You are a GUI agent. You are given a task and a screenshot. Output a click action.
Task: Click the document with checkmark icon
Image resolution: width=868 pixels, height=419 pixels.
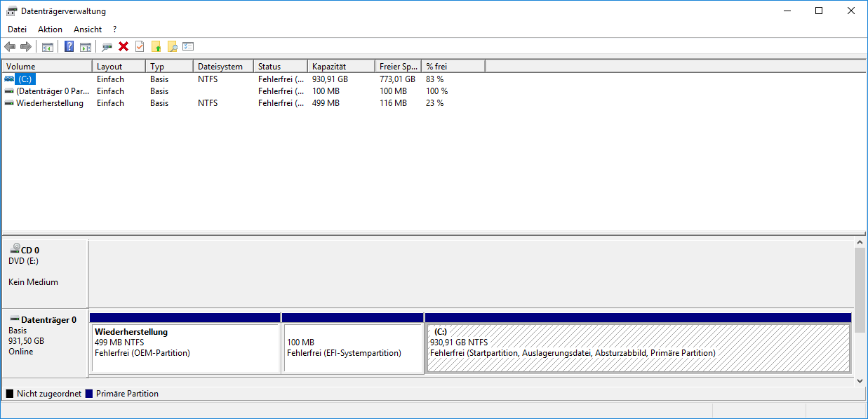pos(140,47)
